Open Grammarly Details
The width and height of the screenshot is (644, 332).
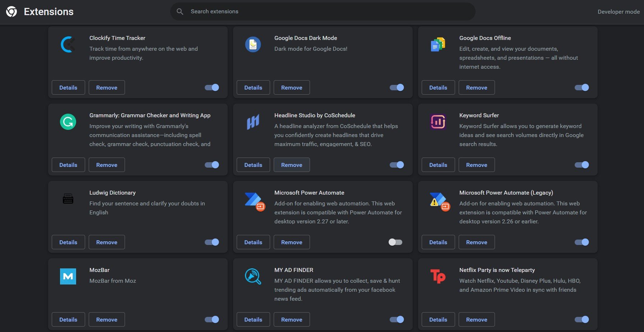pyautogui.click(x=68, y=165)
